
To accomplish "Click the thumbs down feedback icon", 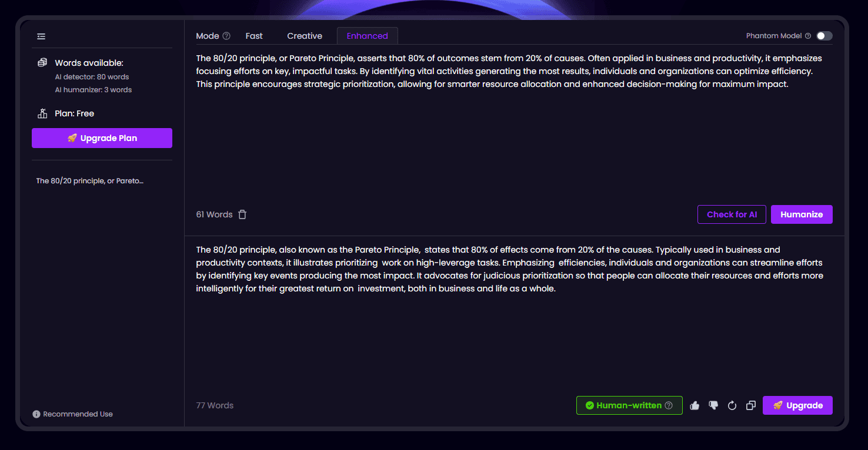I will [713, 405].
